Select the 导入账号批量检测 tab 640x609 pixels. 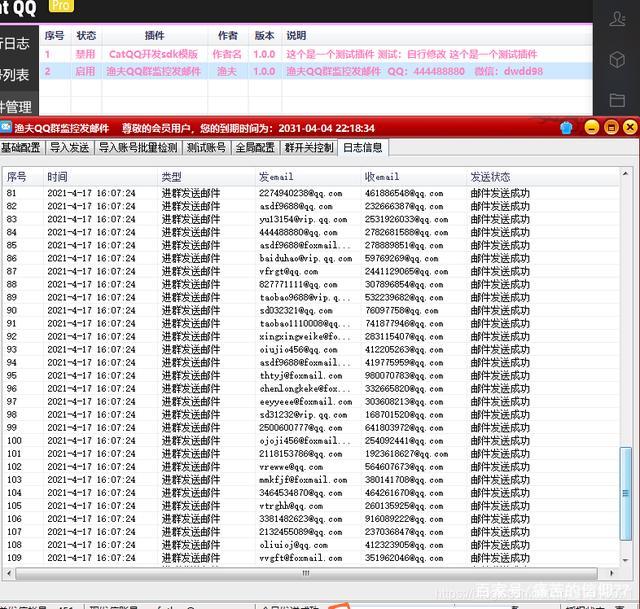138,147
